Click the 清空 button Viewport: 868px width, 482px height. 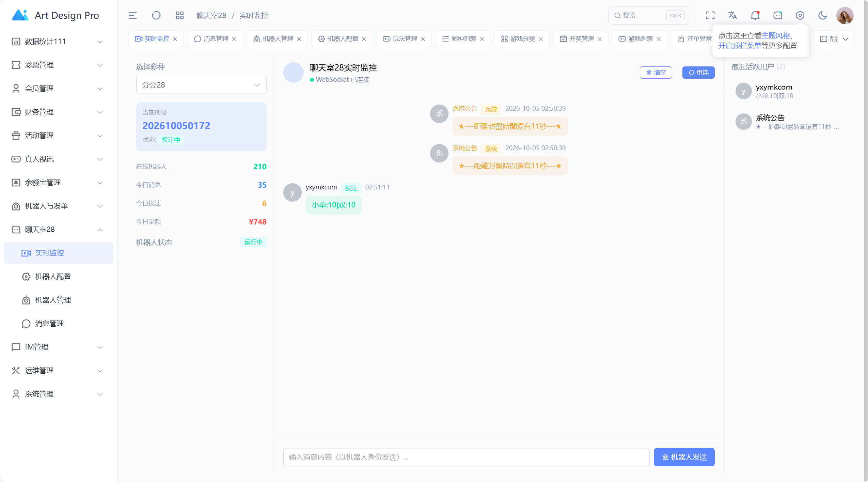click(x=656, y=73)
